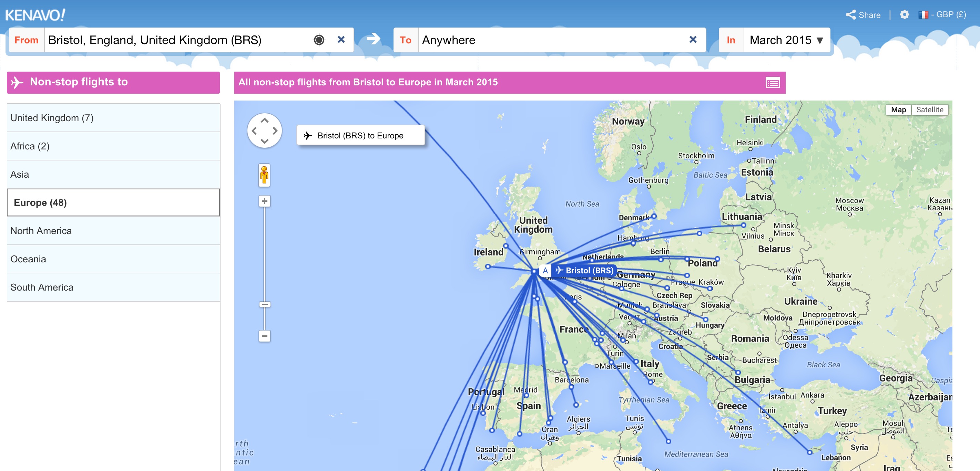This screenshot has width=980, height=471.
Task: Open the settings gear icon
Action: tap(904, 15)
